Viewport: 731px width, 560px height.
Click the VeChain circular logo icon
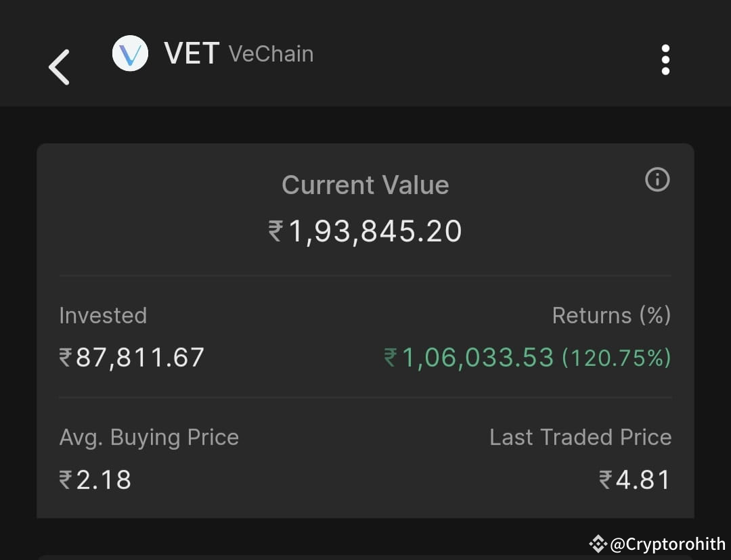[x=129, y=53]
